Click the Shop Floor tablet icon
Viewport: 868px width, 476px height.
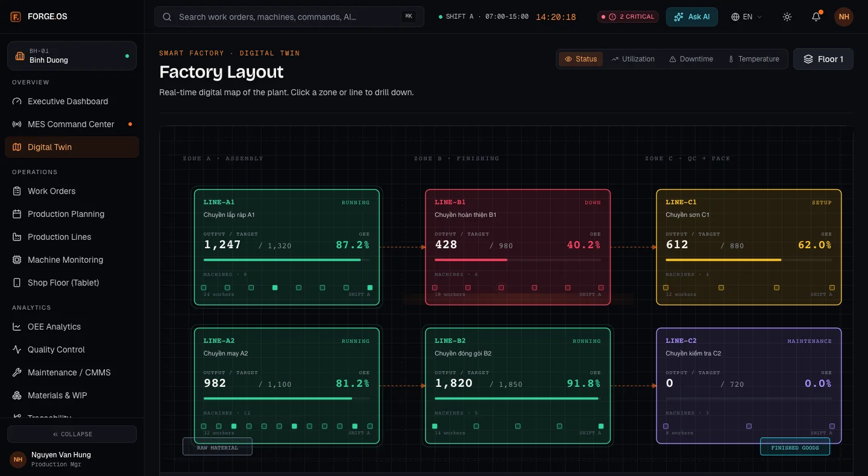pos(17,283)
